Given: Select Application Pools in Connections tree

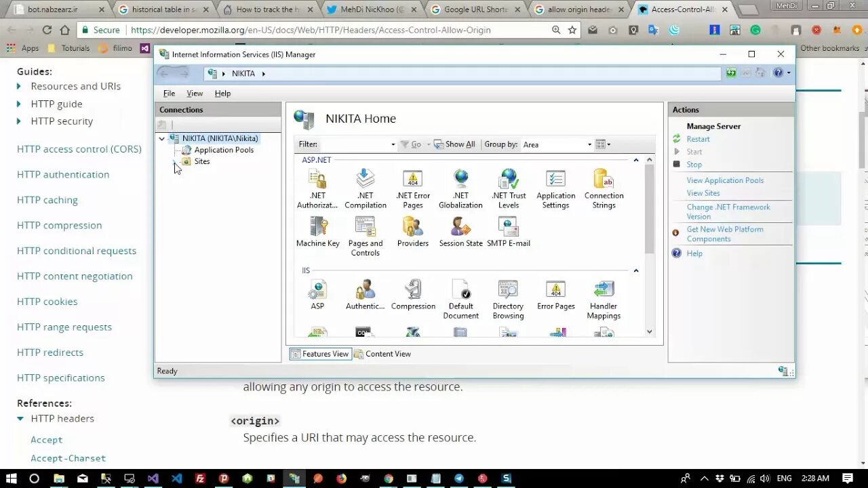Looking at the screenshot, I should point(224,150).
